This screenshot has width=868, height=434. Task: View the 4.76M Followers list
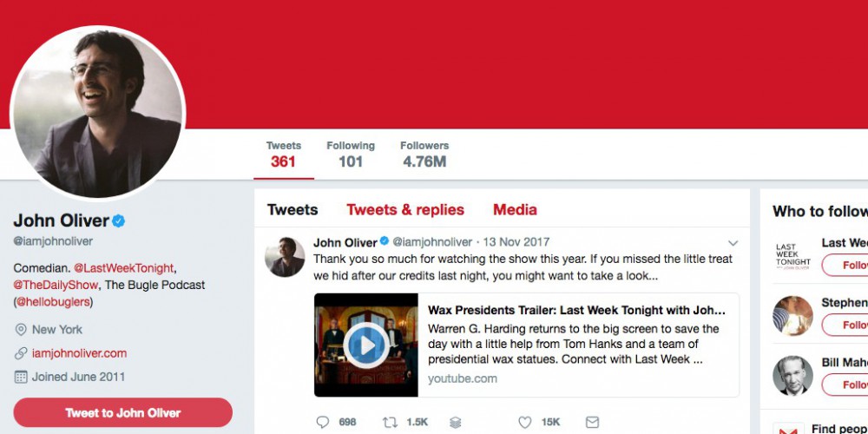pyautogui.click(x=424, y=154)
